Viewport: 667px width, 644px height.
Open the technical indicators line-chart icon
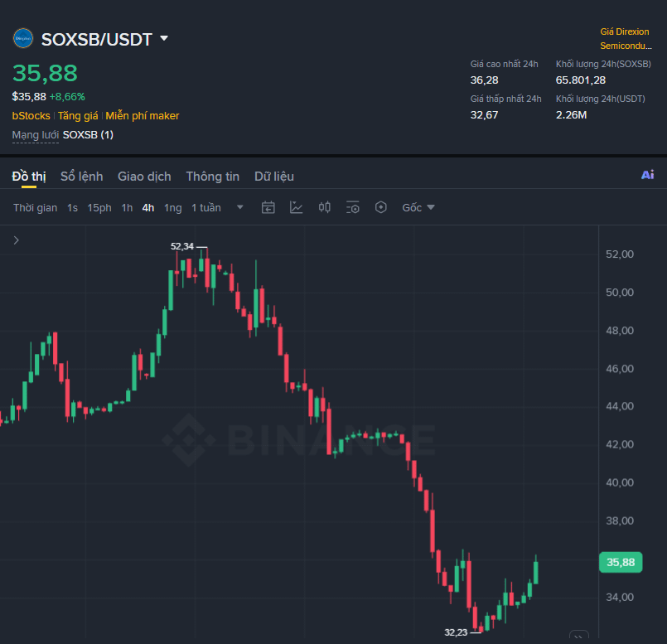[x=296, y=208]
